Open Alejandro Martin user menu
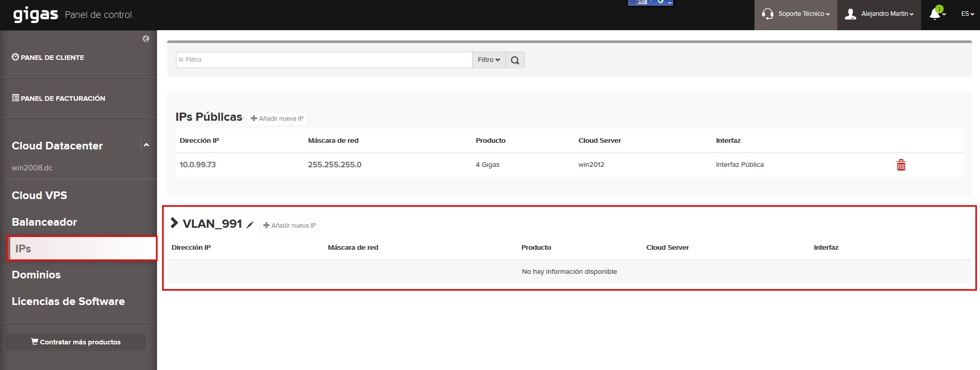 pyautogui.click(x=879, y=14)
